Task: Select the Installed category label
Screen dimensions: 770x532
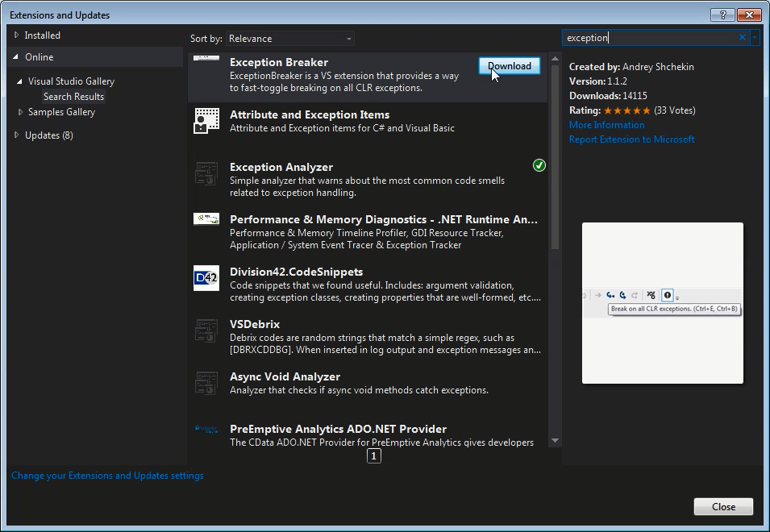Action: [x=42, y=35]
